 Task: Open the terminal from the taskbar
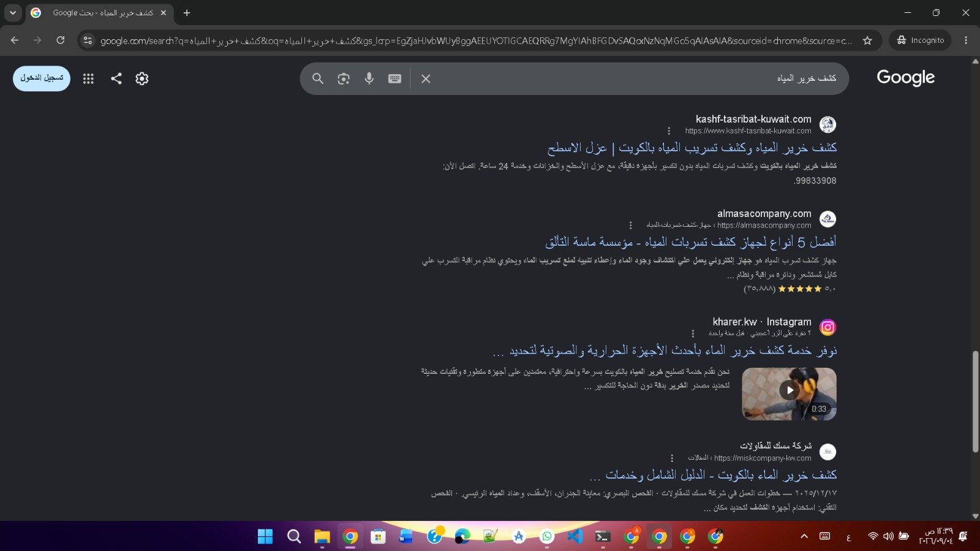click(603, 536)
